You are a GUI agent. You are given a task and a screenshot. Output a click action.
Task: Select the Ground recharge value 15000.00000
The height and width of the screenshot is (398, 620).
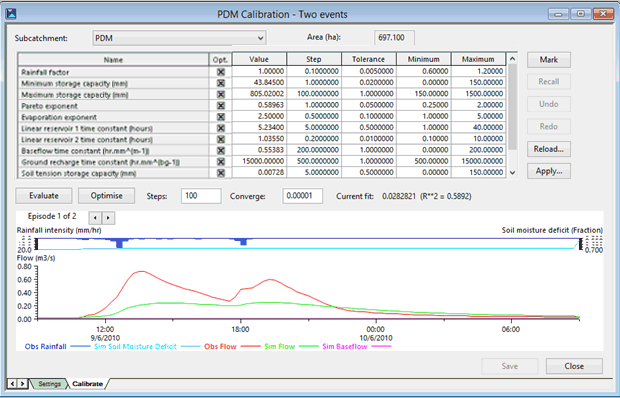pyautogui.click(x=259, y=161)
